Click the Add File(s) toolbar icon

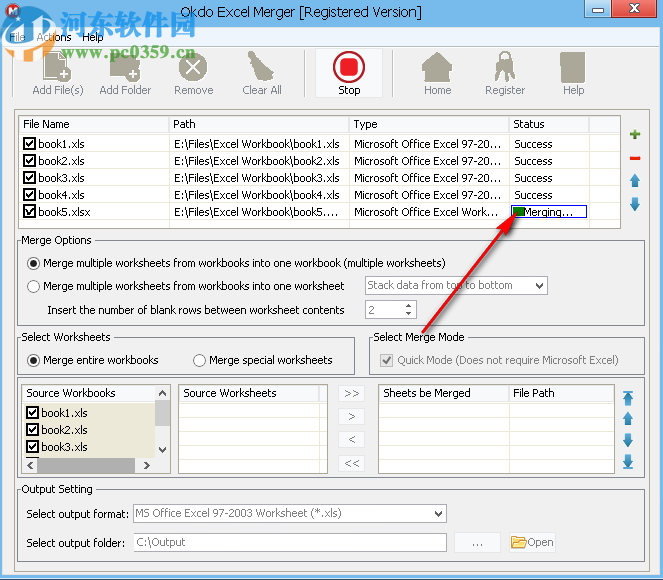coord(58,73)
